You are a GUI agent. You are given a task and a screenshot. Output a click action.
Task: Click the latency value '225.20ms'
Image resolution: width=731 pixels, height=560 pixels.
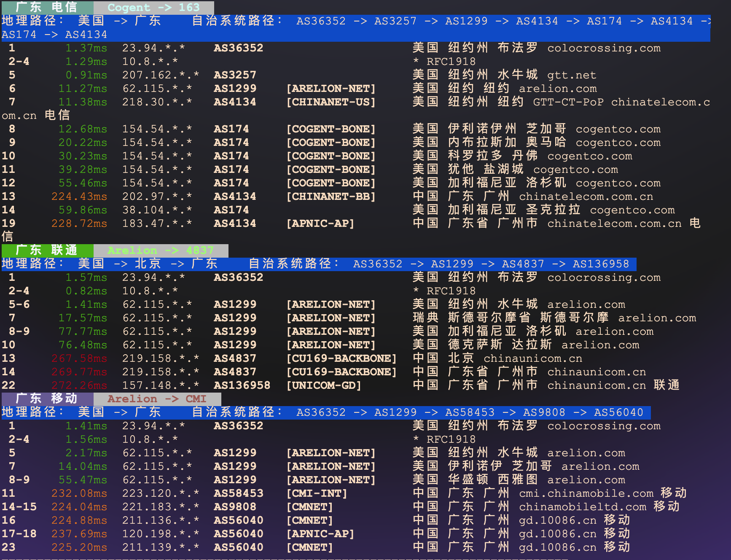(x=79, y=547)
